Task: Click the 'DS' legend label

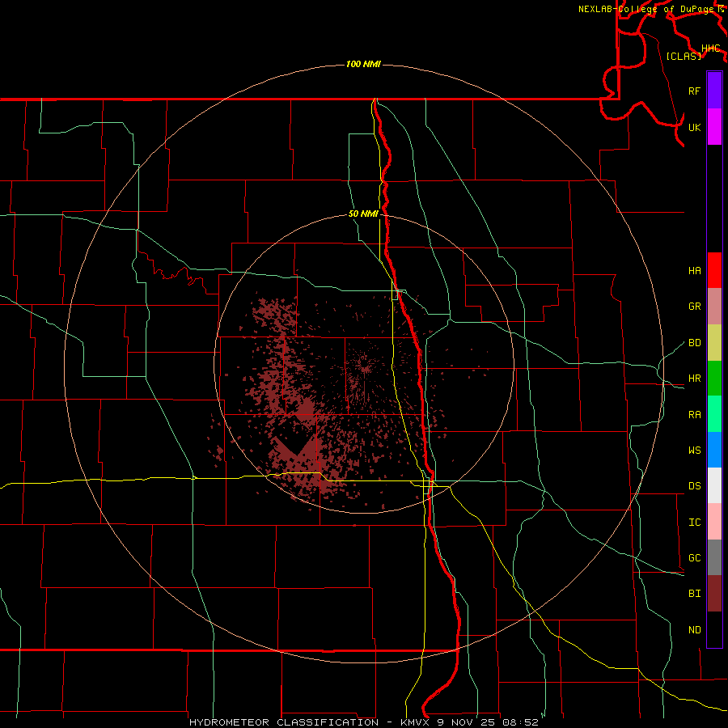Action: pos(695,486)
